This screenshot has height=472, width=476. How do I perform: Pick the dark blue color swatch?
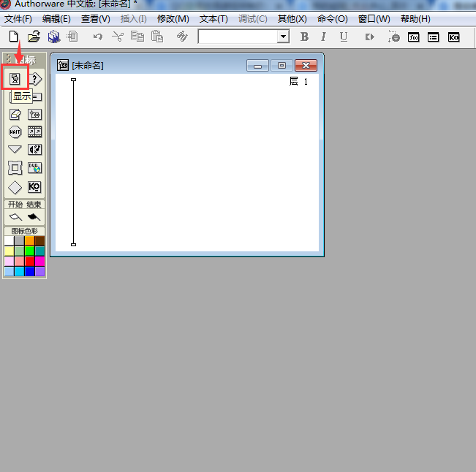coord(30,272)
